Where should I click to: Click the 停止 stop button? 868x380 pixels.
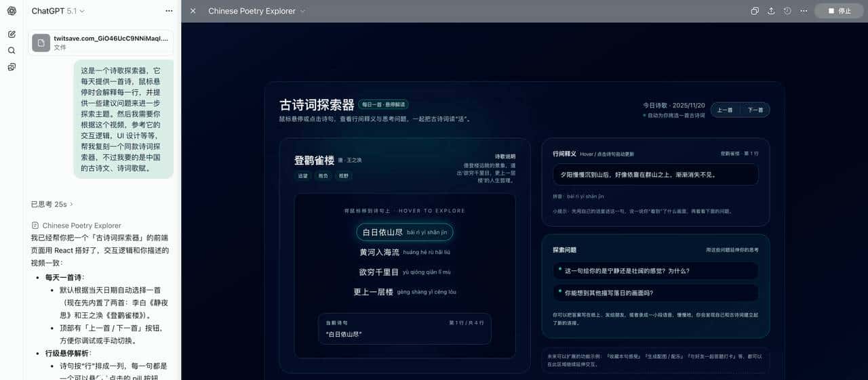click(x=840, y=11)
